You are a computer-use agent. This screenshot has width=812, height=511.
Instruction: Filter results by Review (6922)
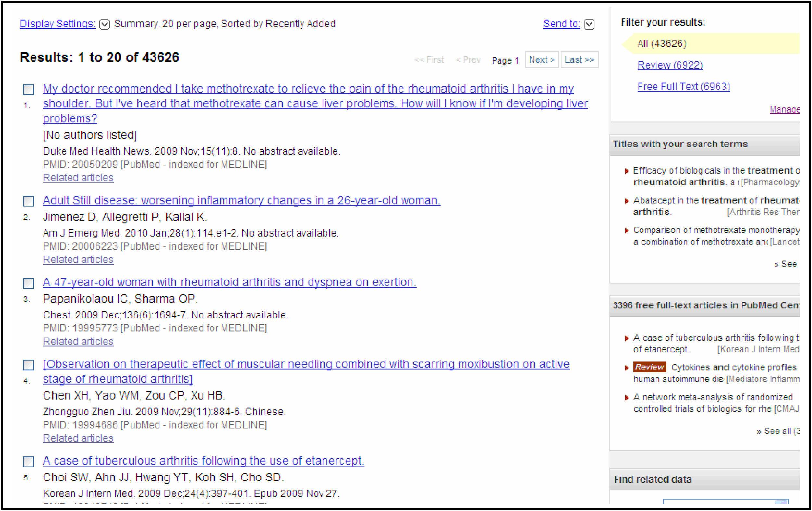(670, 65)
